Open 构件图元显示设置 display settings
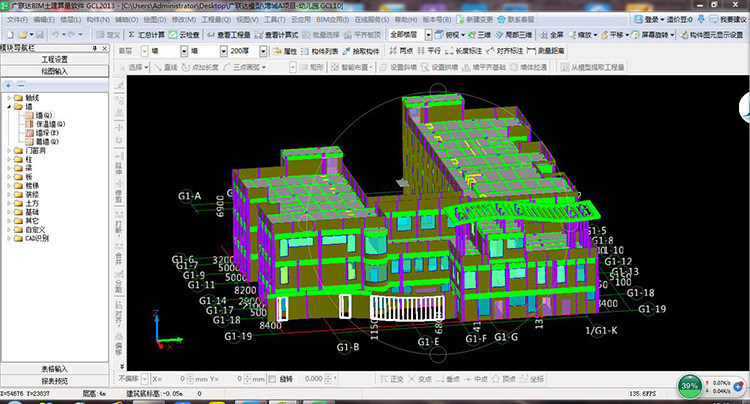 tap(711, 35)
